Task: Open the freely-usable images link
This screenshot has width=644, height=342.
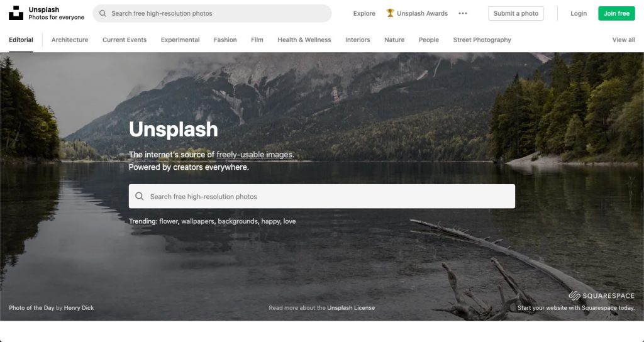Action: point(255,155)
